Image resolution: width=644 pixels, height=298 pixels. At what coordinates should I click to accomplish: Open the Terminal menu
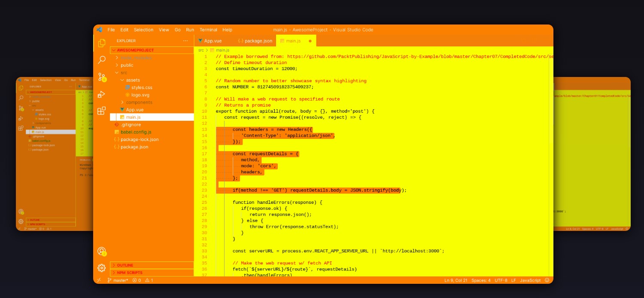(x=208, y=30)
